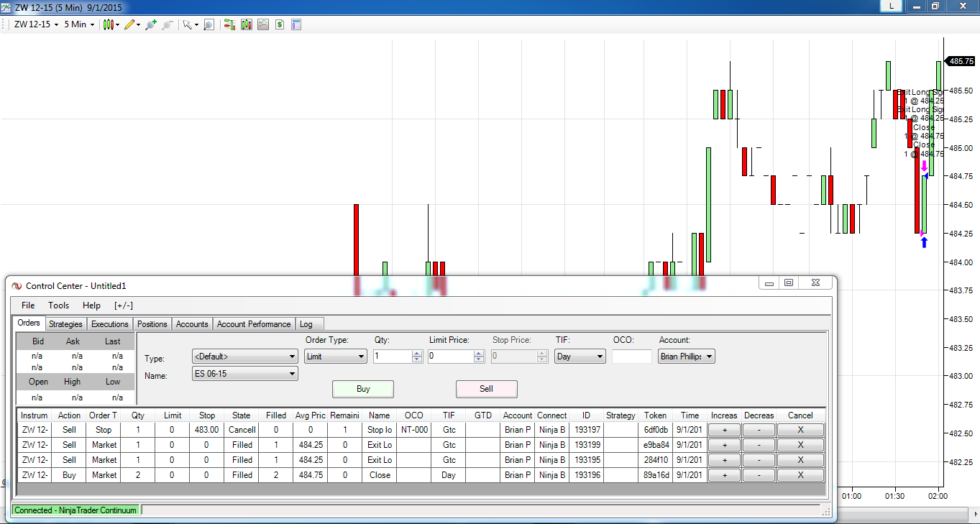The height and width of the screenshot is (524, 980).
Task: Open the ZW 12-15 instrument dropdown
Action: (36, 24)
